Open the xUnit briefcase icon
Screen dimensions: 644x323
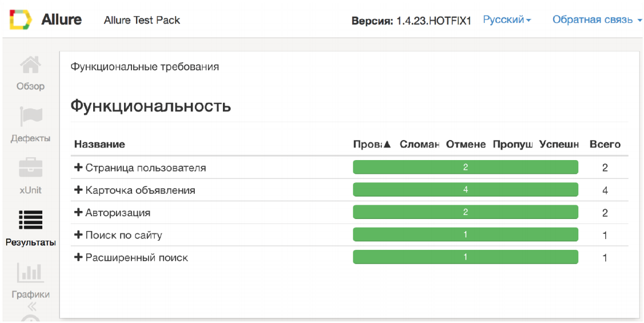[x=30, y=168]
